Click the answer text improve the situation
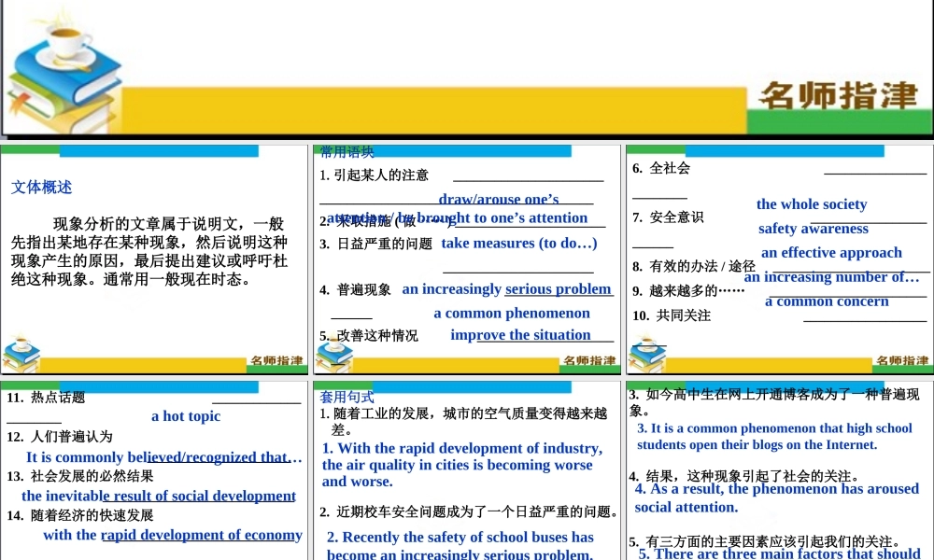Screen dimensions: 934x560 click(x=520, y=334)
